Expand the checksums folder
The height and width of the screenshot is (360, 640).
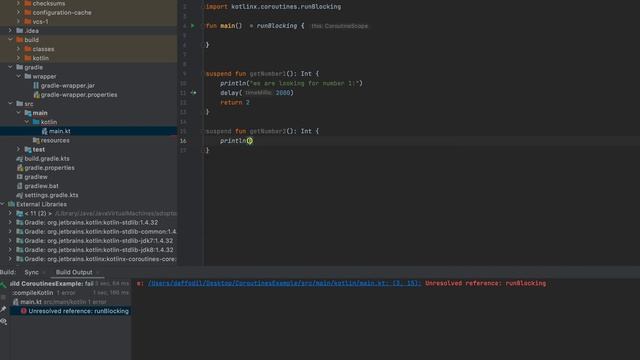[18, 3]
